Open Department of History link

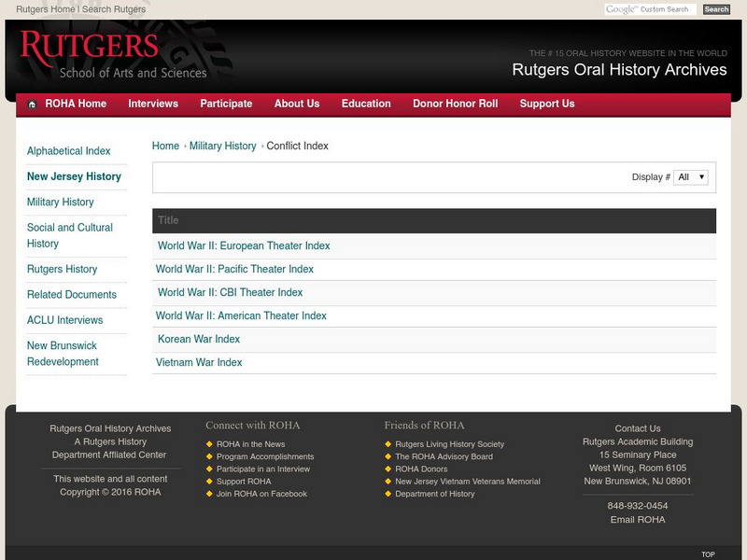coord(434,494)
